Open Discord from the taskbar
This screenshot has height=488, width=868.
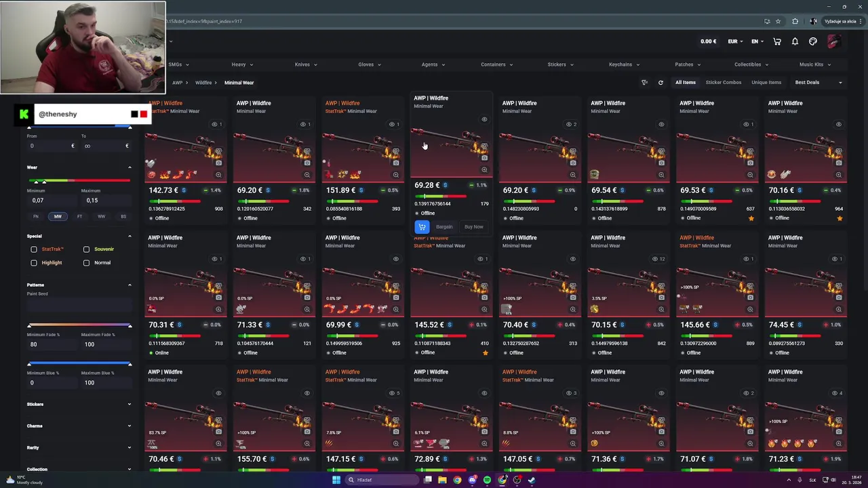coord(472,480)
